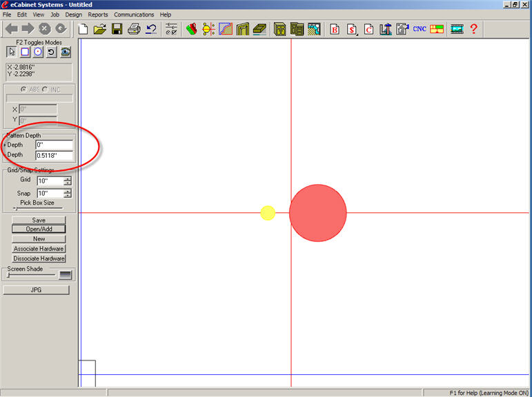
Task: Click the New button
Action: tap(39, 238)
